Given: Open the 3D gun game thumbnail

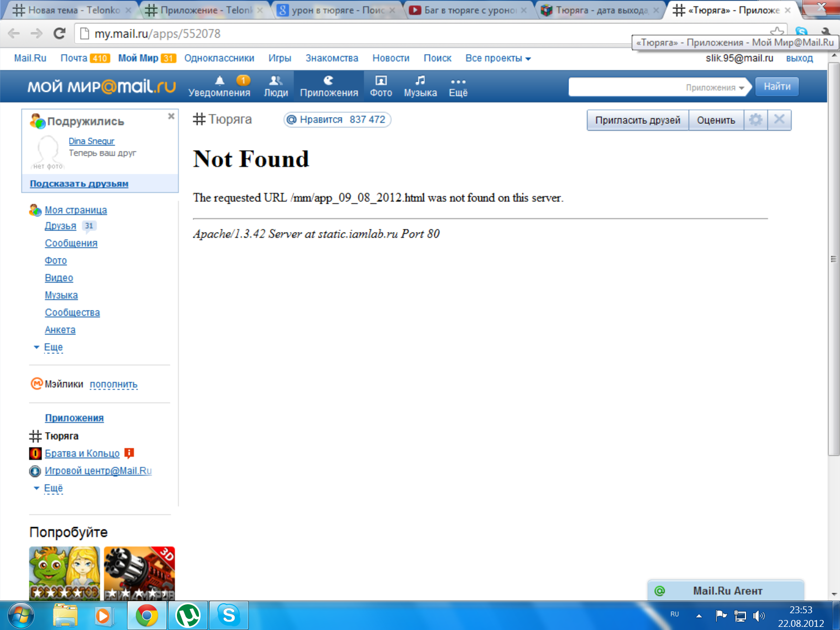Looking at the screenshot, I should 139,573.
